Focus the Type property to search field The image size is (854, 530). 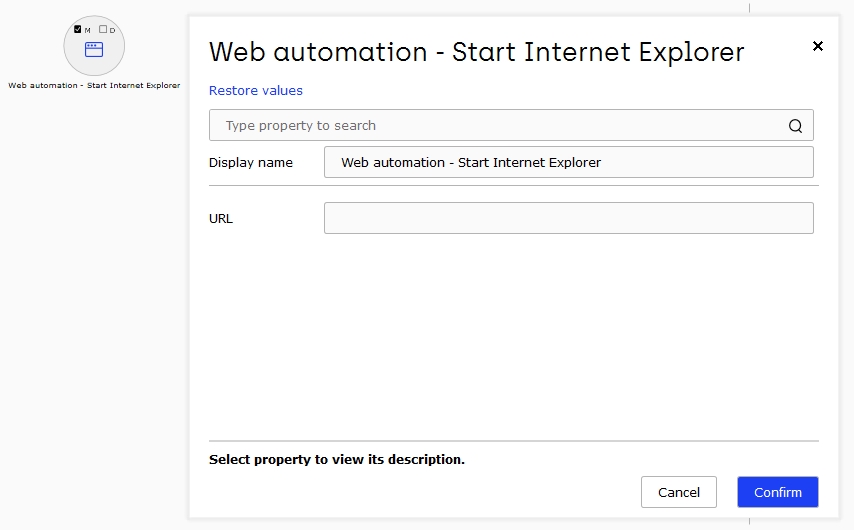point(511,125)
